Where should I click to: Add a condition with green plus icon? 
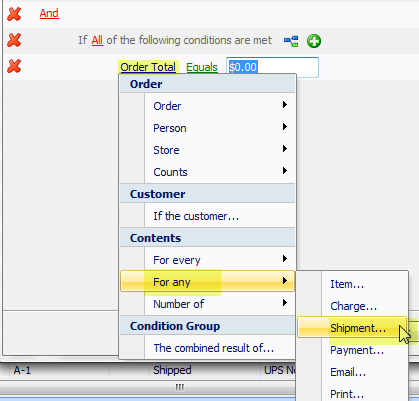[314, 41]
